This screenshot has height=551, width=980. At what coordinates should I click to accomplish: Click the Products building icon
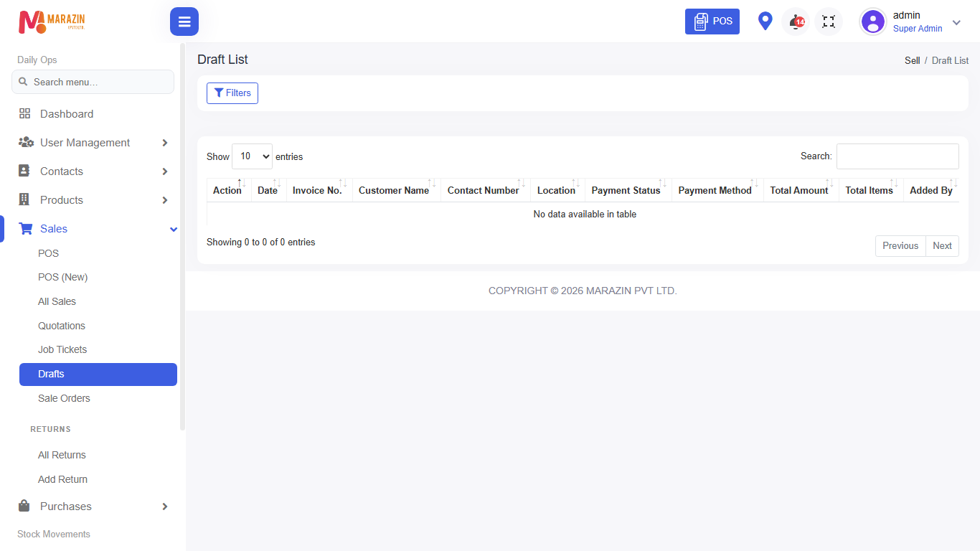24,200
